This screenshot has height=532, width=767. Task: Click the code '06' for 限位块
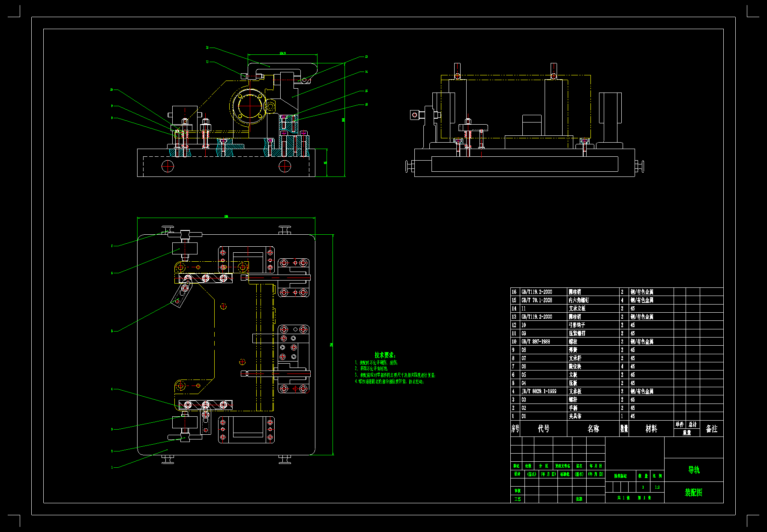tap(524, 367)
